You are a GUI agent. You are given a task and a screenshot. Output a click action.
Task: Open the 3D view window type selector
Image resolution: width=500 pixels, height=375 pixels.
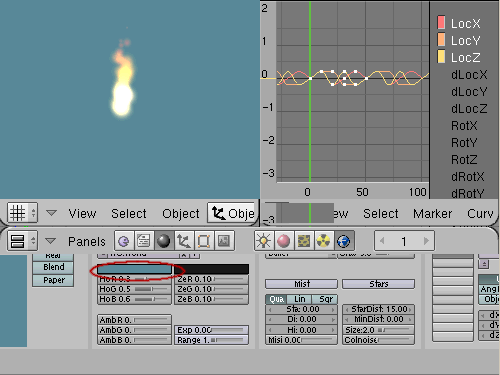pyautogui.click(x=22, y=213)
